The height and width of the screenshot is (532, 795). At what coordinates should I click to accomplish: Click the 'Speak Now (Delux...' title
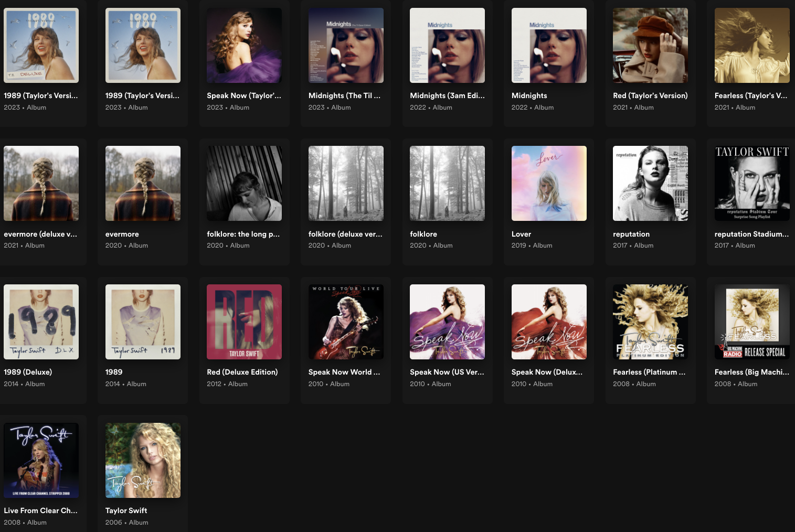[547, 372]
